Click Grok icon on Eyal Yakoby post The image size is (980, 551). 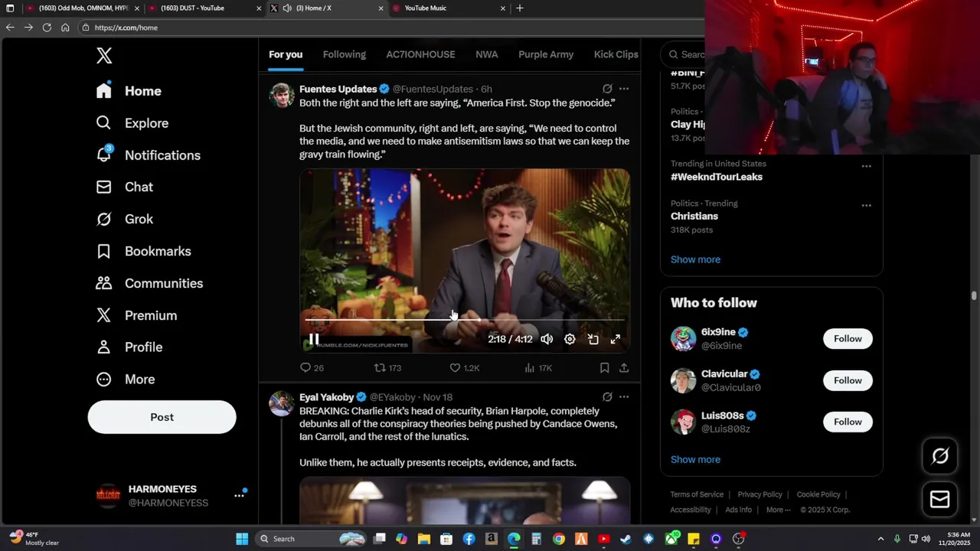click(607, 397)
